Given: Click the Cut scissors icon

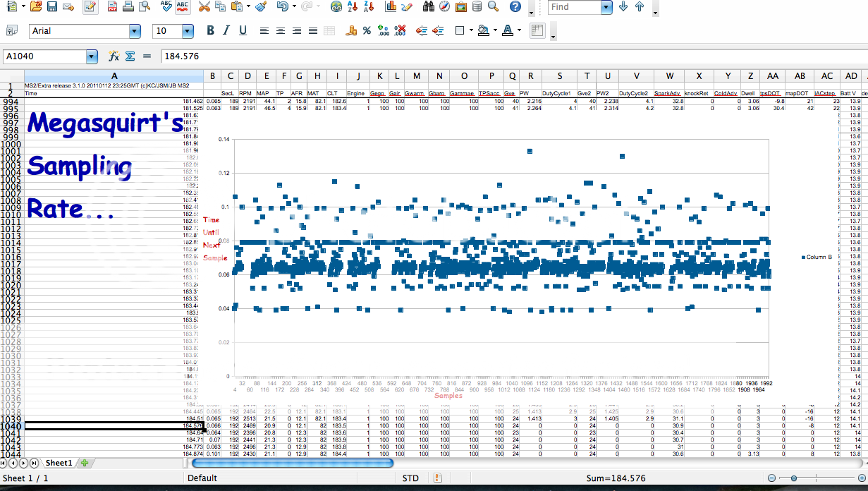Looking at the screenshot, I should tap(204, 7).
